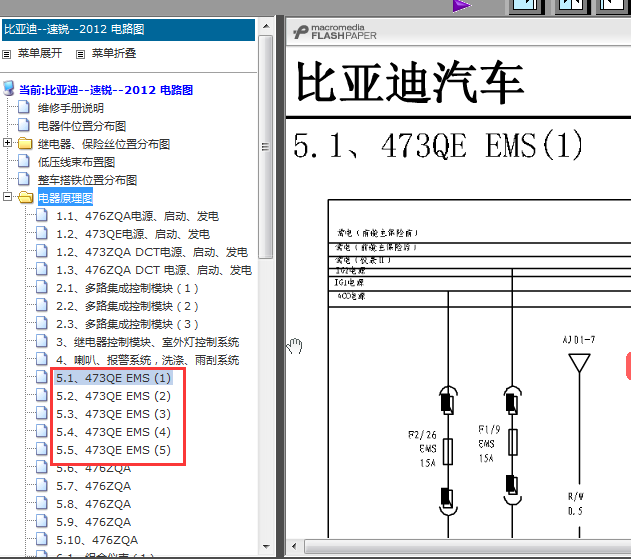
Task: Click the document viewer horizontal scrollbar track
Action: coord(467,547)
